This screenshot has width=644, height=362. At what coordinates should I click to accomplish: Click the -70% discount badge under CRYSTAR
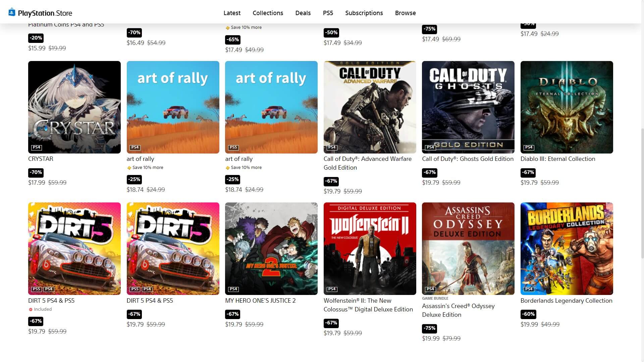tap(36, 173)
